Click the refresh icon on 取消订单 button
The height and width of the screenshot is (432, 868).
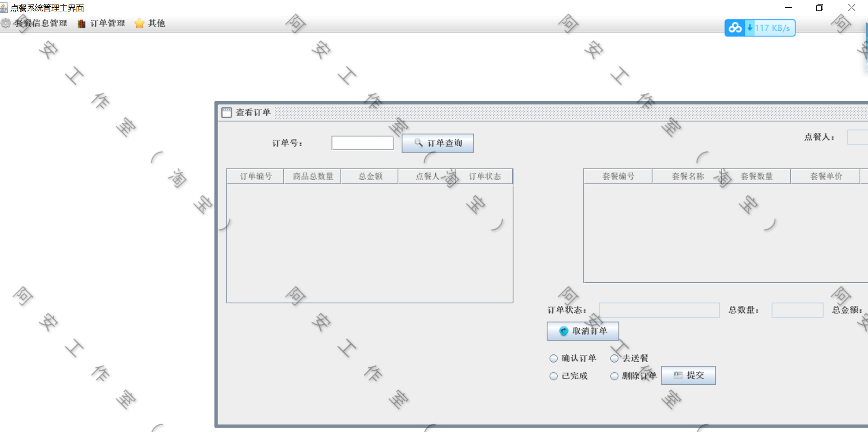point(564,331)
